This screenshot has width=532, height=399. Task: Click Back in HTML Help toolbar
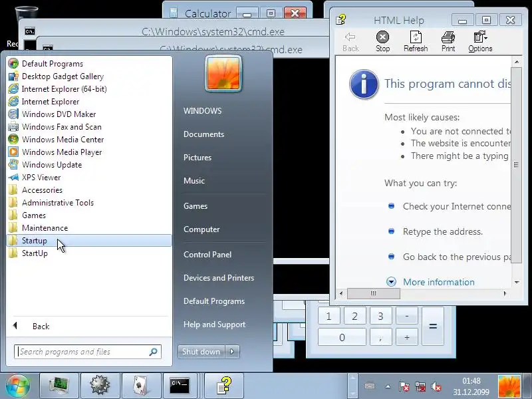point(350,42)
